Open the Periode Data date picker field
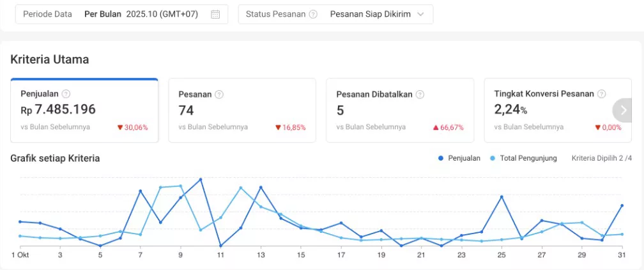Screen dimensions: 644x270 pyautogui.click(x=121, y=15)
